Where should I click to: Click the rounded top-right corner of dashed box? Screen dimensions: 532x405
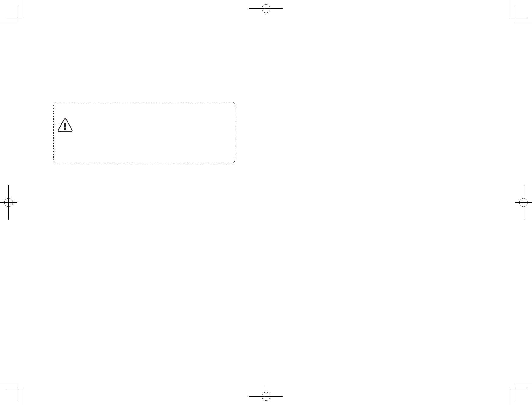pyautogui.click(x=234, y=104)
